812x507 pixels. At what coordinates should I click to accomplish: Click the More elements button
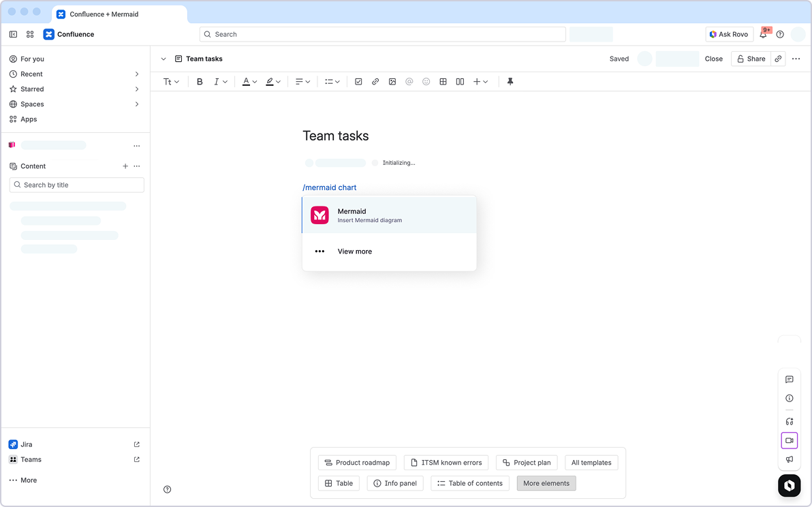pyautogui.click(x=546, y=483)
